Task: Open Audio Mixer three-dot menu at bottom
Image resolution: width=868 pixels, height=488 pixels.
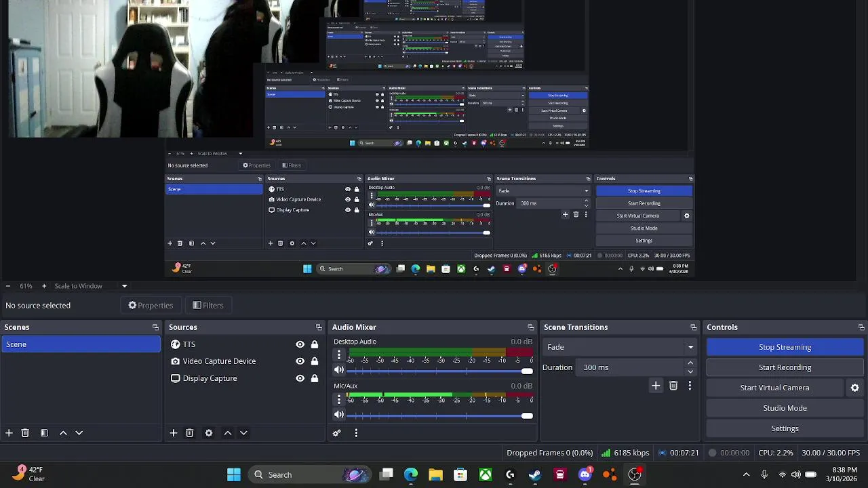Action: (x=356, y=433)
